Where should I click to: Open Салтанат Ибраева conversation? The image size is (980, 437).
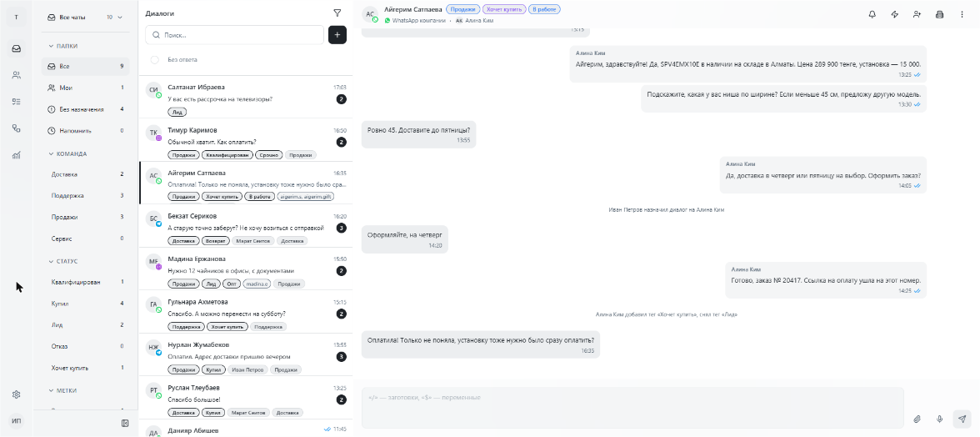click(246, 98)
